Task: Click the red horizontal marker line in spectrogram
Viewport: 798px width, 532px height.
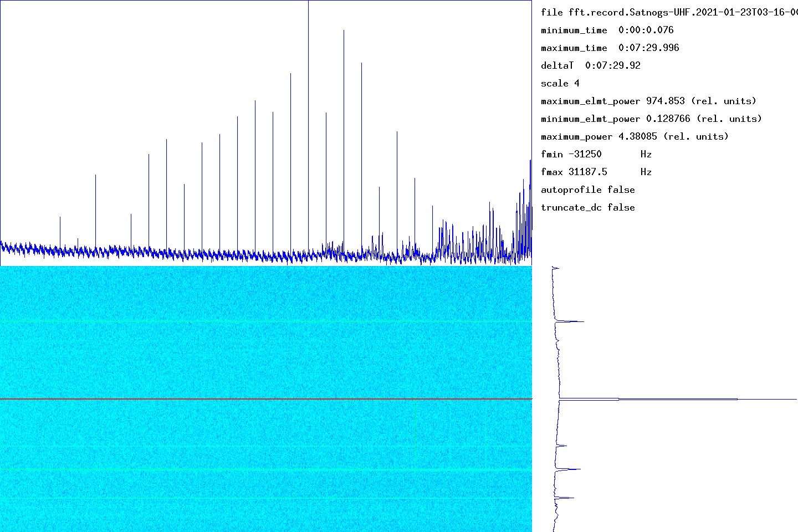Action: (x=266, y=399)
